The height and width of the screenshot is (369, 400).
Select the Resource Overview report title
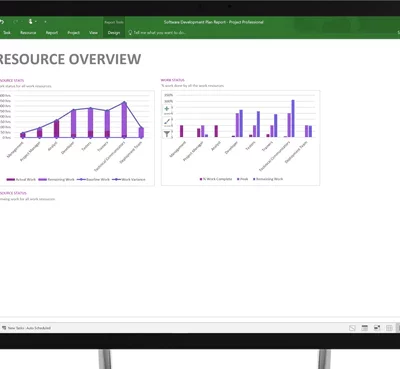tap(70, 59)
